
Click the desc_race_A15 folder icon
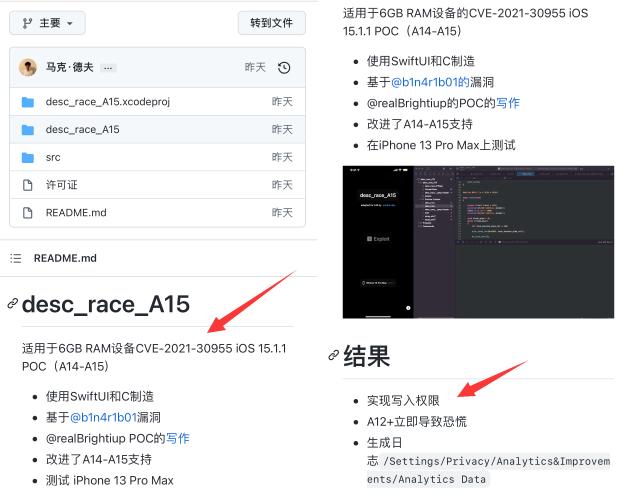[x=27, y=130]
